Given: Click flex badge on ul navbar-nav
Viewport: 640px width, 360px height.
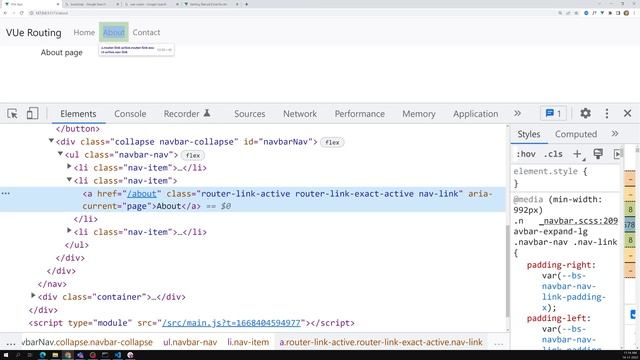Looking at the screenshot, I should (193, 156).
